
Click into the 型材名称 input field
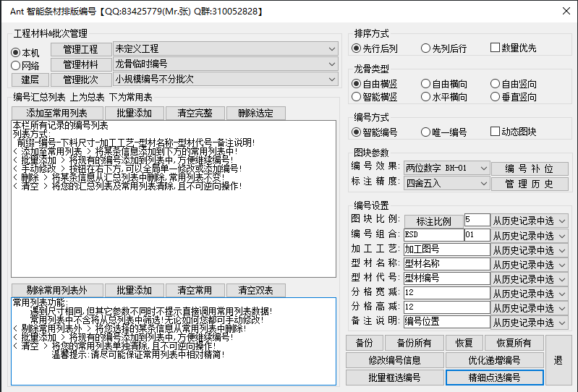pyautogui.click(x=446, y=264)
